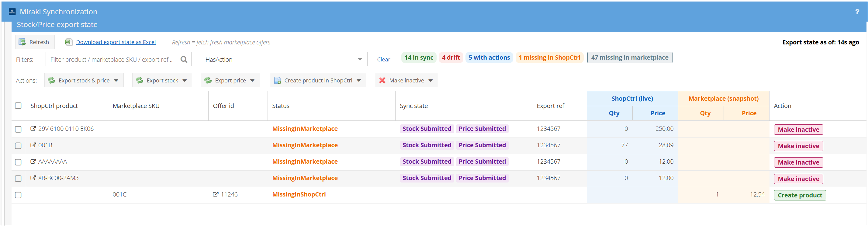Make inactive for product 001B
The image size is (868, 226).
pyautogui.click(x=799, y=146)
